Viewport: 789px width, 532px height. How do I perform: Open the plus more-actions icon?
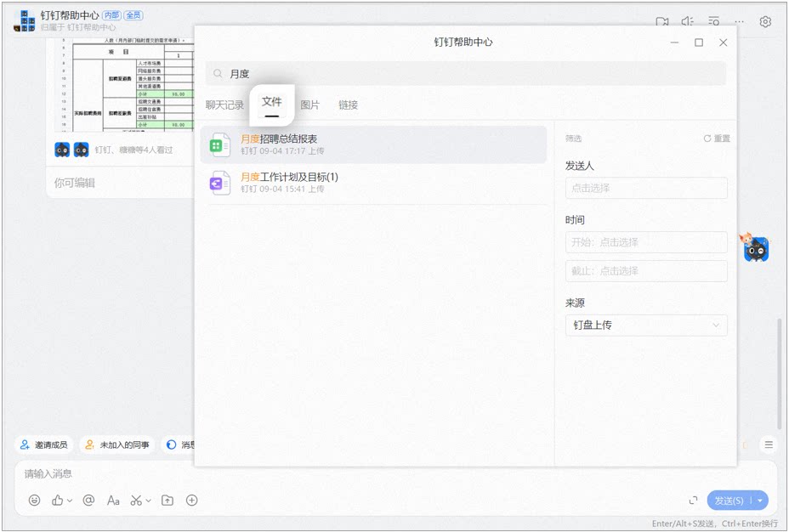pos(191,500)
